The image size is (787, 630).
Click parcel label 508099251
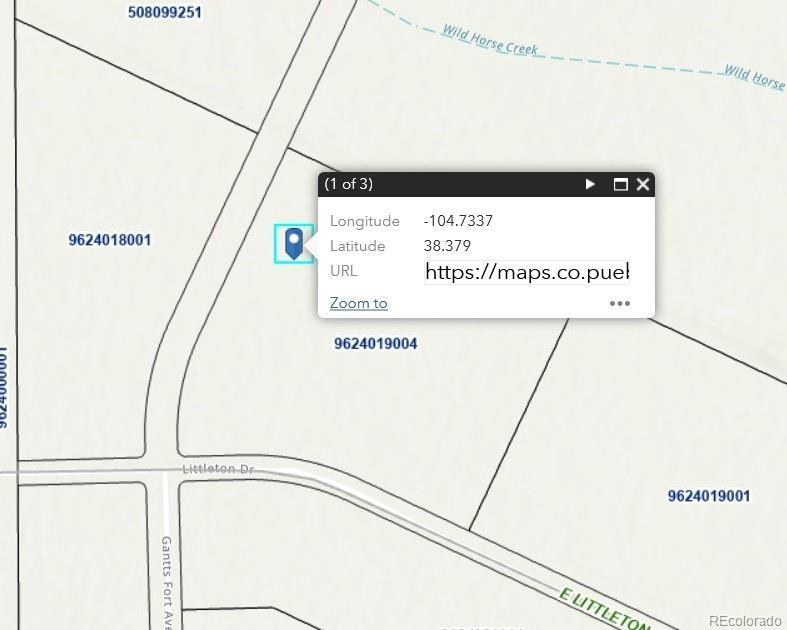pos(165,12)
